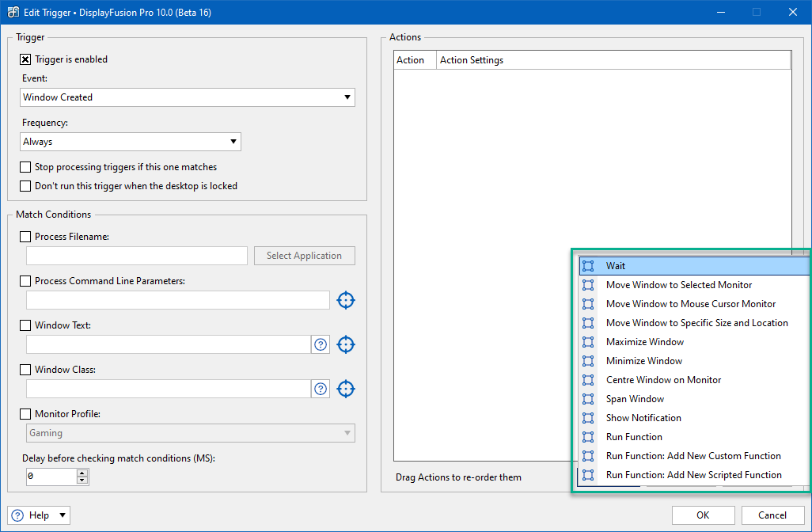Image resolution: width=812 pixels, height=532 pixels.
Task: Click the crosshair picker beside Window Class
Action: coord(345,389)
